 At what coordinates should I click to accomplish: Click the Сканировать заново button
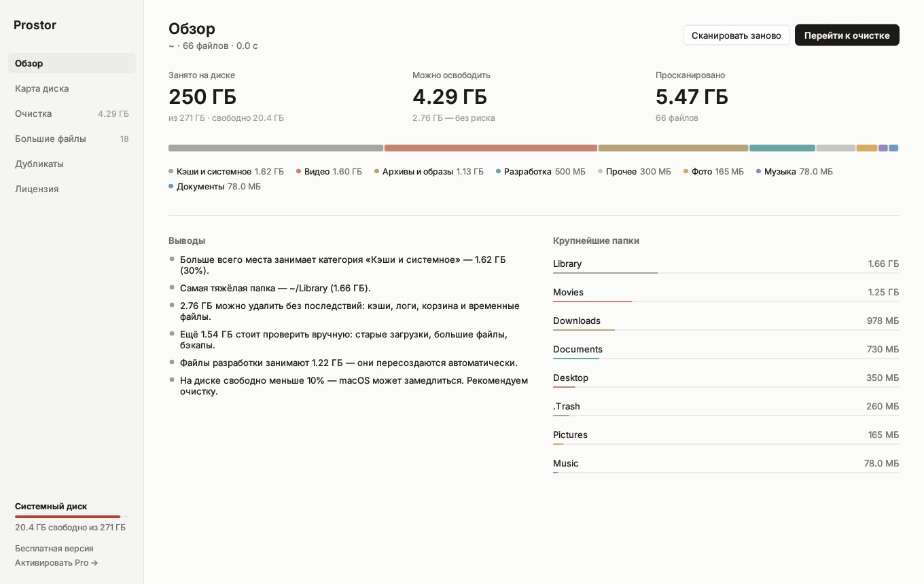[736, 35]
